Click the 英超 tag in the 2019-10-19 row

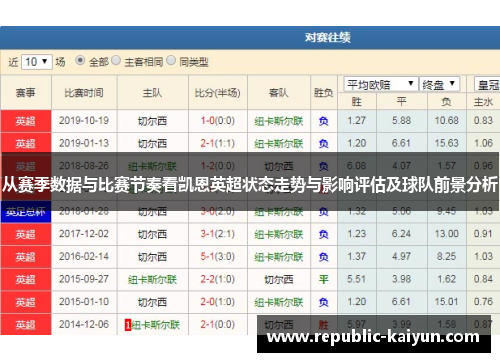click(x=26, y=121)
